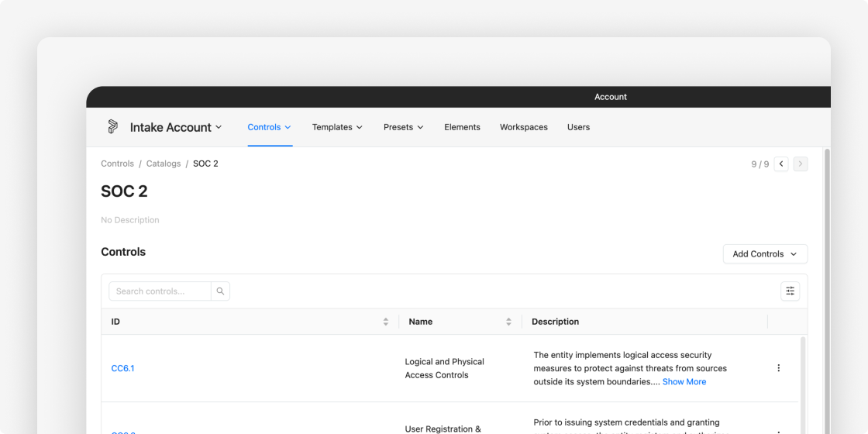Click the Intake logo icon
The image size is (868, 434).
(112, 127)
